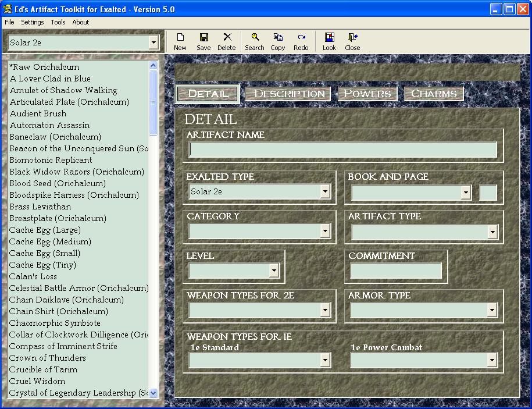Screen dimensions: 532x409
Task: Click the Artifact Name text field
Action: [x=343, y=150]
